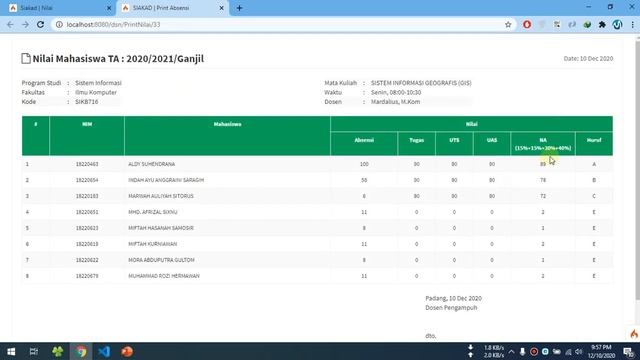Click the page vertical scrollbar
This screenshot has width=640, height=360.
[638, 169]
